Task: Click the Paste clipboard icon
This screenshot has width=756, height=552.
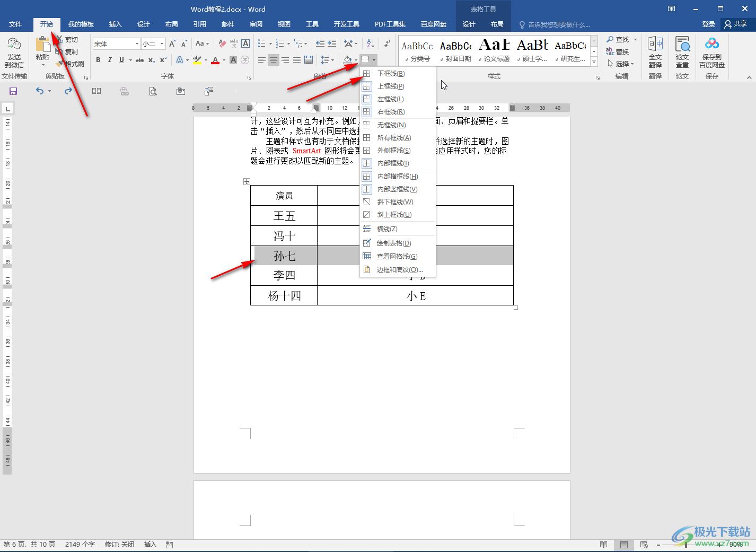Action: pos(42,45)
